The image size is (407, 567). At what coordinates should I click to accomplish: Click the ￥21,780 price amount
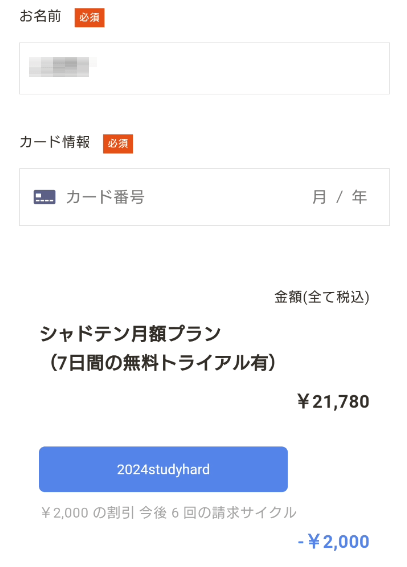(333, 401)
